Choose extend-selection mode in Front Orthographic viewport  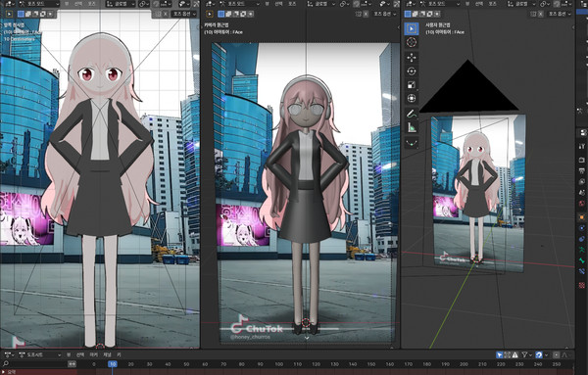pos(28,14)
